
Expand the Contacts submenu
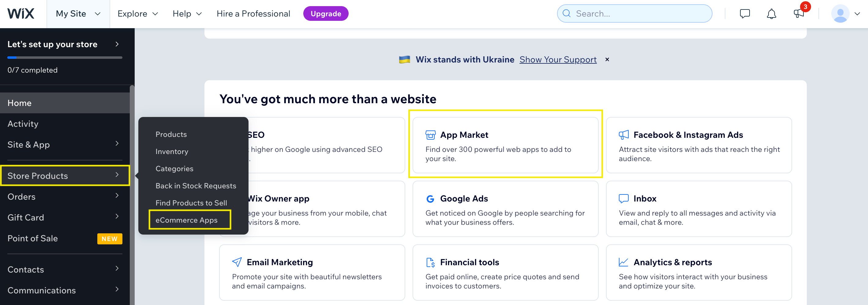[117, 269]
